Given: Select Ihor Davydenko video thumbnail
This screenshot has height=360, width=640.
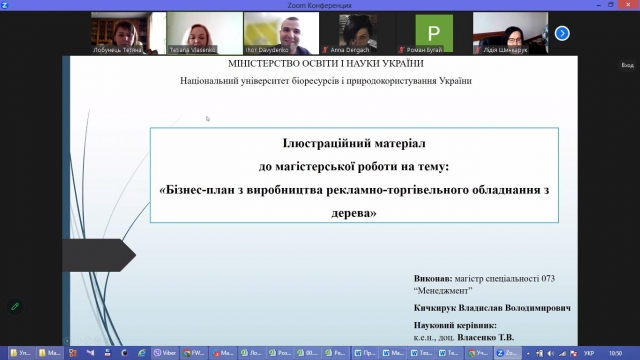Looking at the screenshot, I should [x=282, y=33].
